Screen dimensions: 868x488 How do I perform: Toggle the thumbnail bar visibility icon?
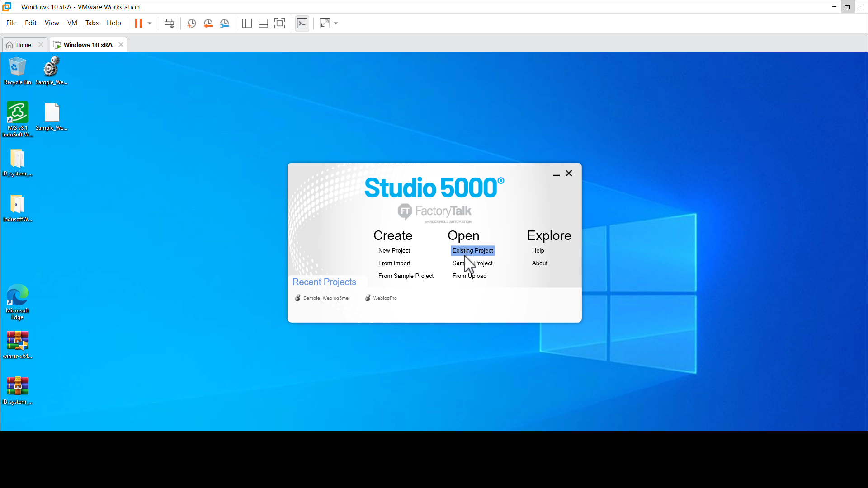click(x=263, y=23)
